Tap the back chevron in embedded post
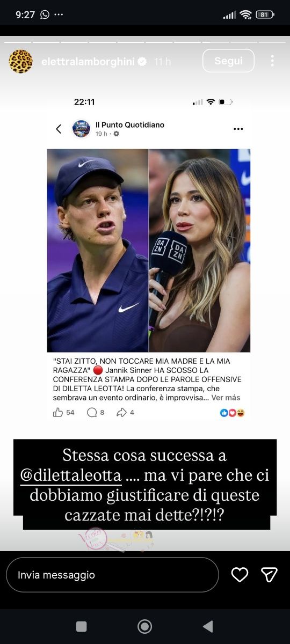This screenshot has height=644, width=290. pyautogui.click(x=59, y=129)
